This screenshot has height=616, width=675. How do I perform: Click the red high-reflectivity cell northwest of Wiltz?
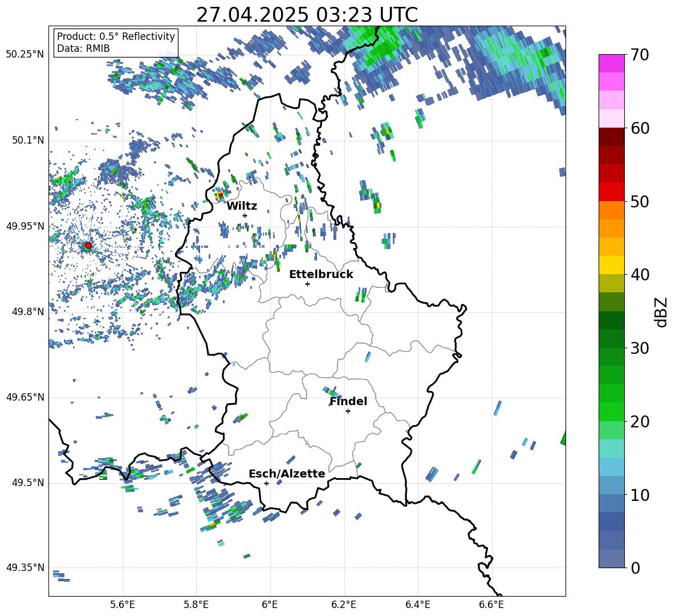click(x=221, y=195)
